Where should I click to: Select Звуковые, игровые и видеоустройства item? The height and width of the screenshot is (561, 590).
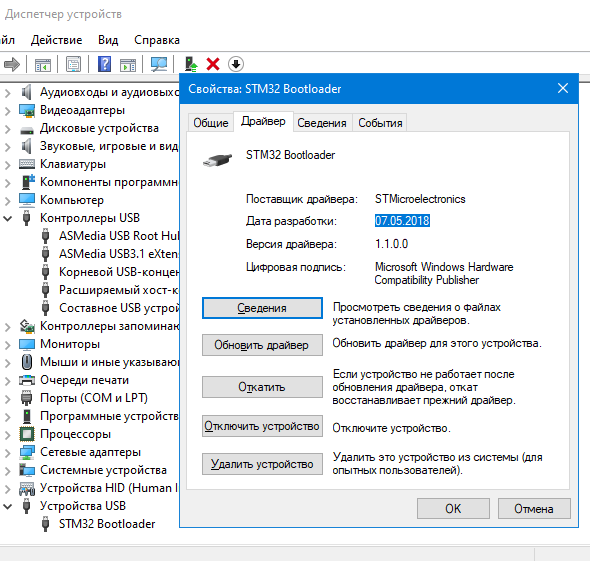[109, 146]
